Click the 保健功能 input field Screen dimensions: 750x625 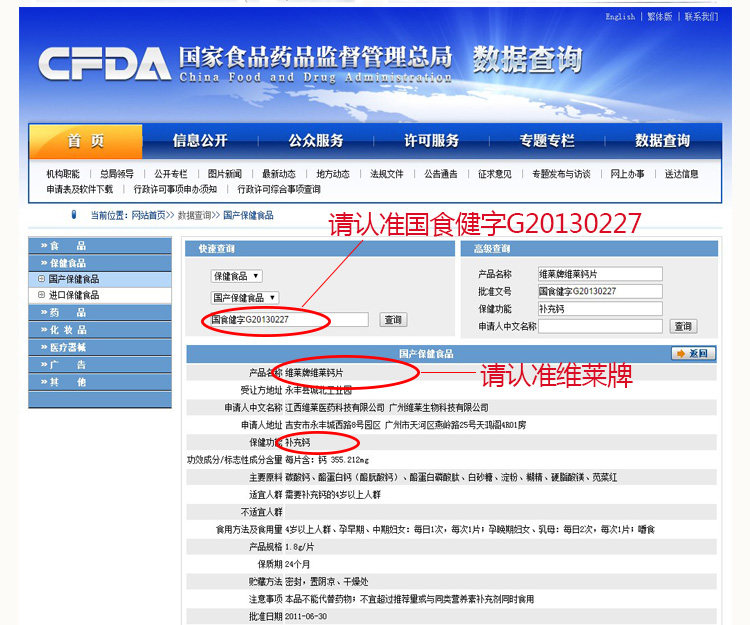600,309
